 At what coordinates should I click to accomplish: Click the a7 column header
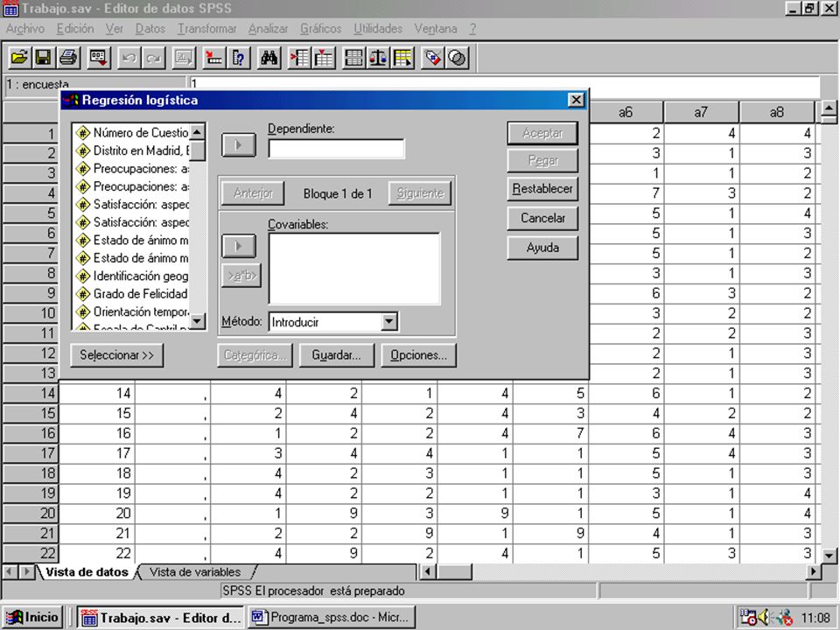point(701,112)
